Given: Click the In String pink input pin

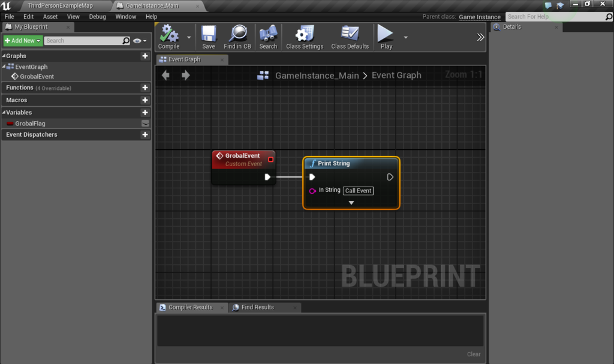Looking at the screenshot, I should click(x=312, y=191).
